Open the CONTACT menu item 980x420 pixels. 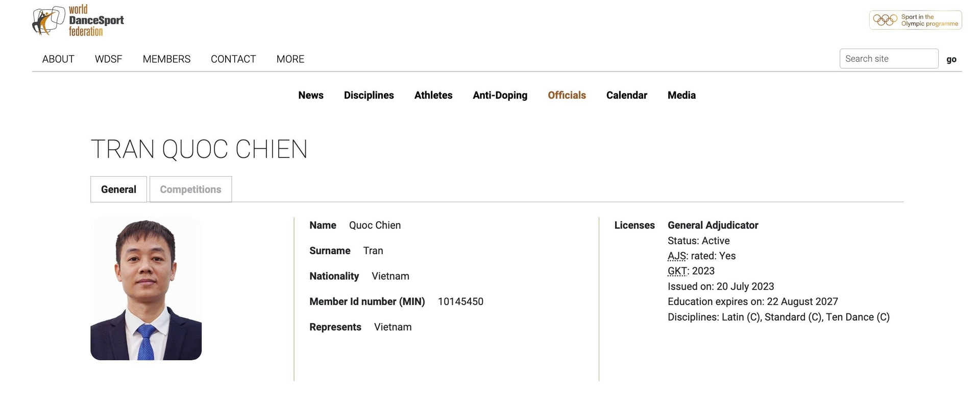(233, 59)
